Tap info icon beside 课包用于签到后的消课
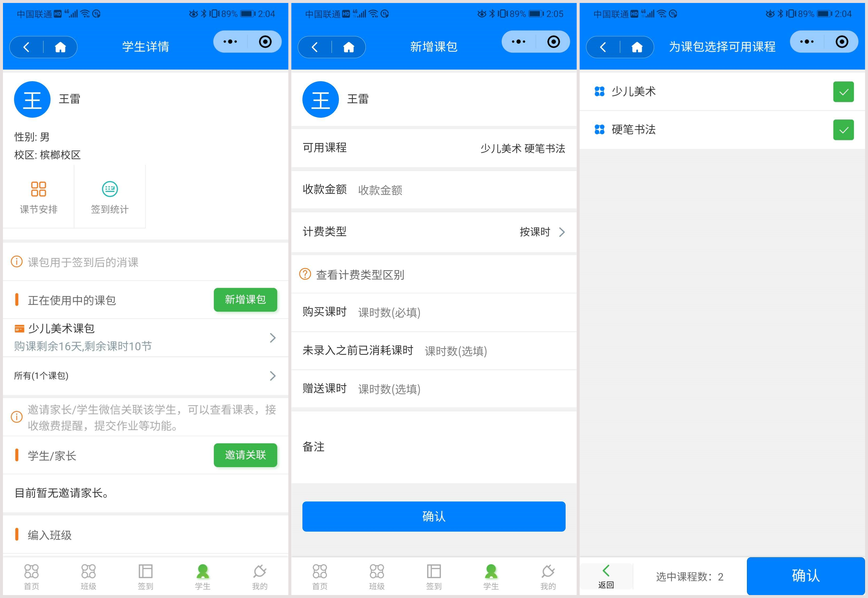Viewport: 868px width, 598px height. pos(17,261)
